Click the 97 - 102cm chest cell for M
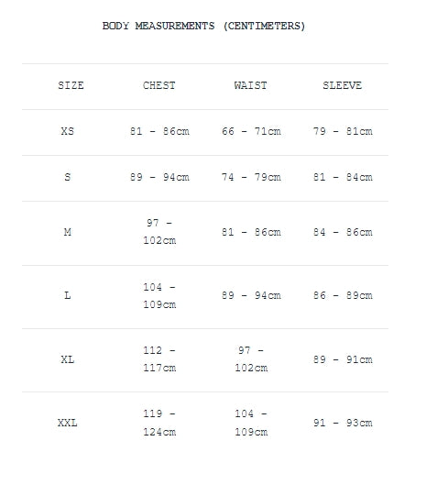The width and height of the screenshot is (448, 496). tap(159, 232)
